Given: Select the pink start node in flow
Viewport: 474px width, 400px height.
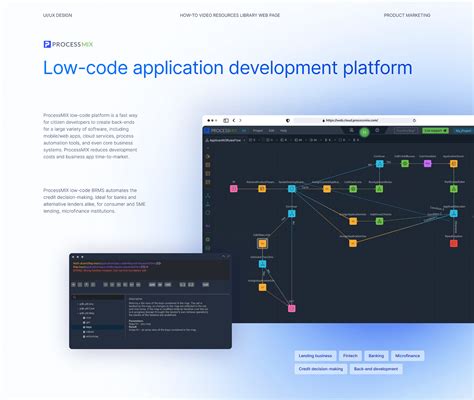Looking at the screenshot, I should [234, 189].
